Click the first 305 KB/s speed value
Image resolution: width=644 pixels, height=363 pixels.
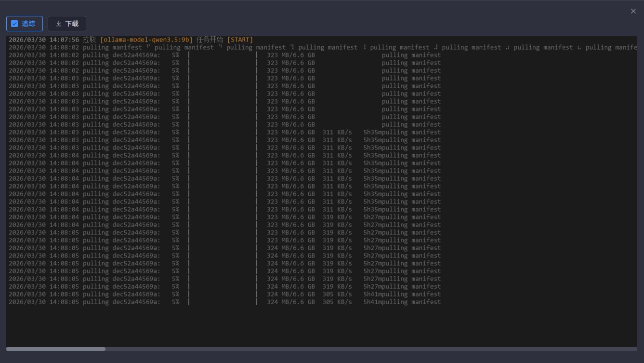[337, 294]
